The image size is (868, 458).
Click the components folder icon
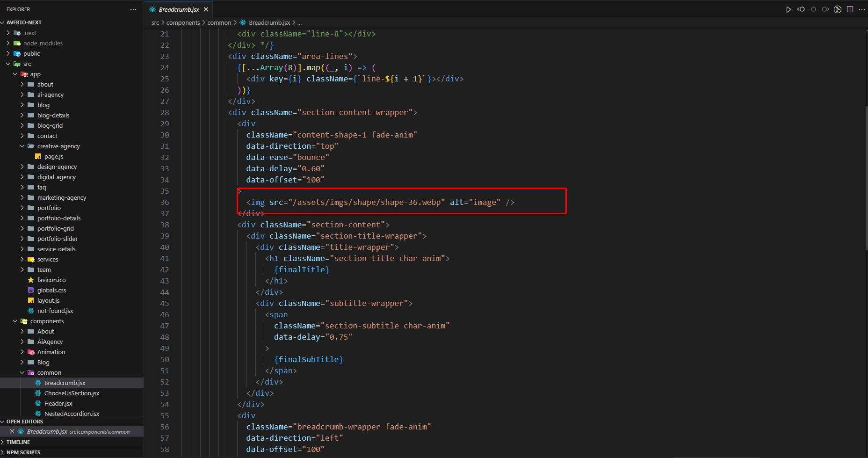point(24,321)
